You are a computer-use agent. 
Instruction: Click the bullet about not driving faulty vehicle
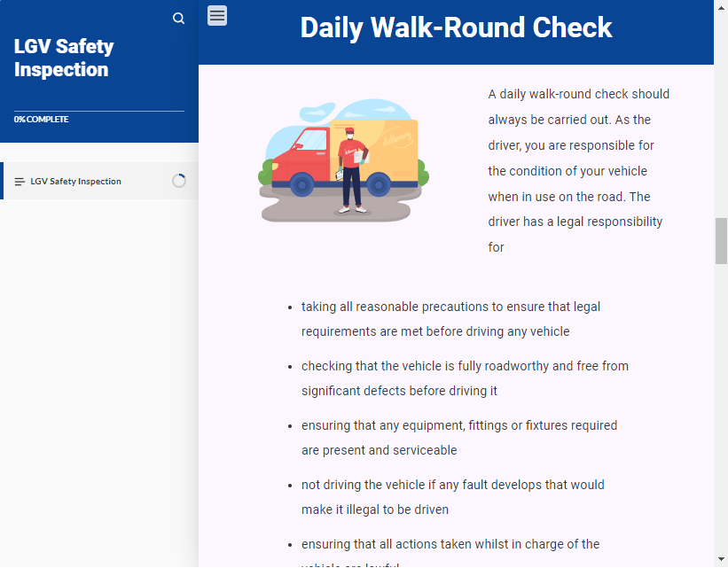tap(452, 497)
